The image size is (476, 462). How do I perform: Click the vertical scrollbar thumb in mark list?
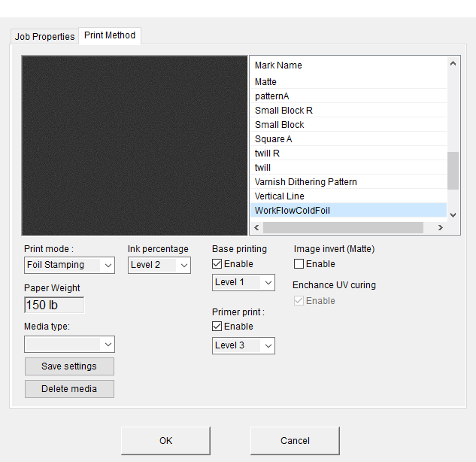coord(453,171)
